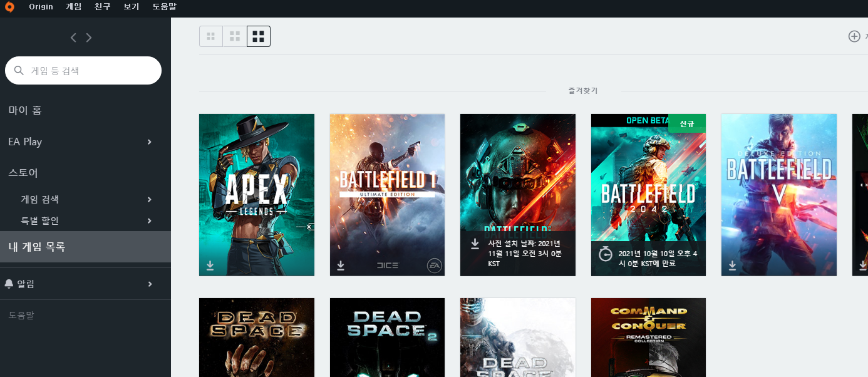Switch to small tile grid view
868x377 pixels.
211,36
